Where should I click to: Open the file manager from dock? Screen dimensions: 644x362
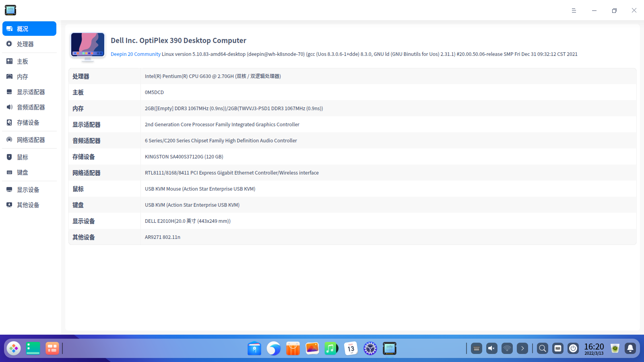tap(254, 348)
